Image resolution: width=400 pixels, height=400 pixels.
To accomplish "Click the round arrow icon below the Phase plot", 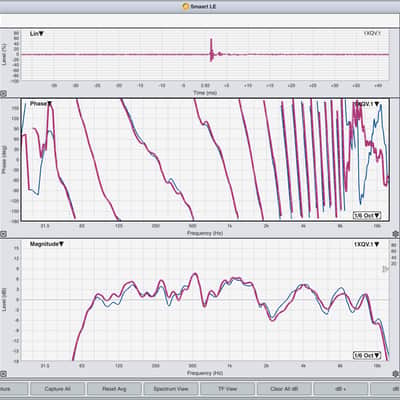I will pyautogui.click(x=3, y=234).
